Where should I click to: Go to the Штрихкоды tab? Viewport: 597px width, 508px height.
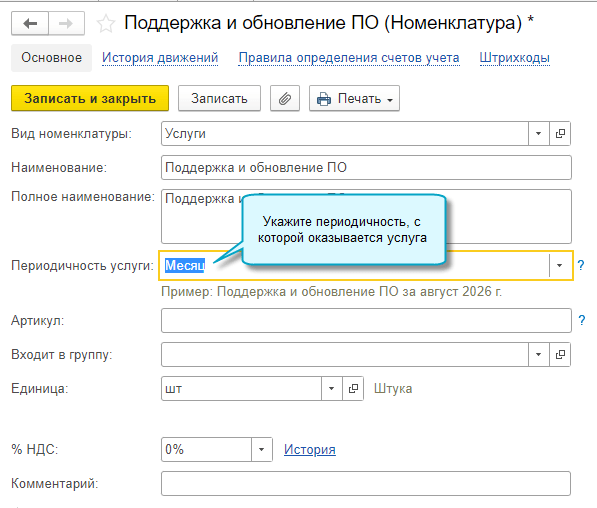(514, 58)
